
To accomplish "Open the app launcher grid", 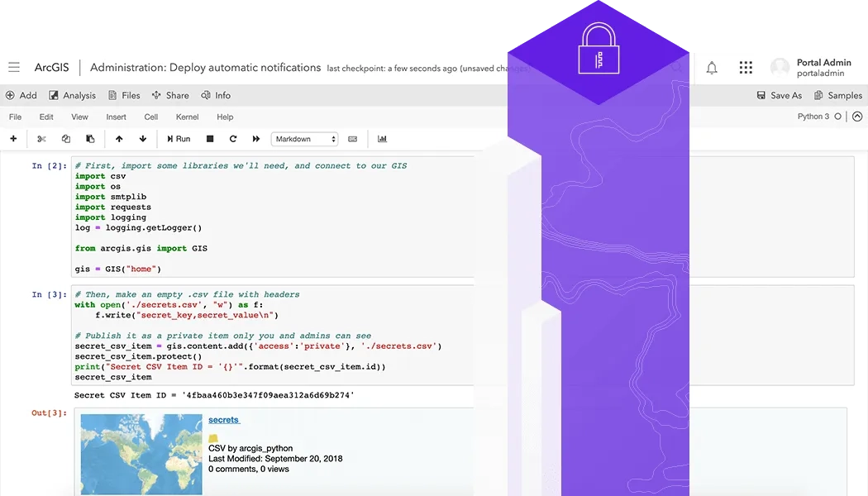I will click(746, 68).
